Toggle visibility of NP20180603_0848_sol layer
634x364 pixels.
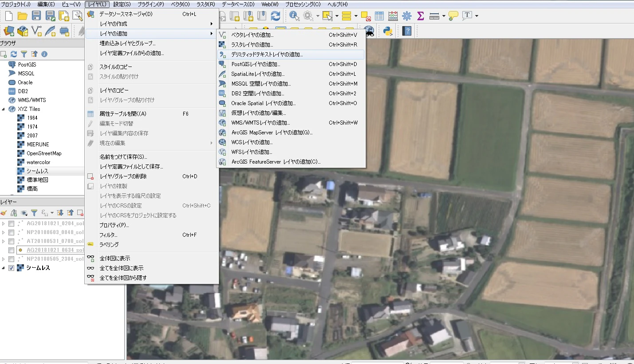(12, 232)
